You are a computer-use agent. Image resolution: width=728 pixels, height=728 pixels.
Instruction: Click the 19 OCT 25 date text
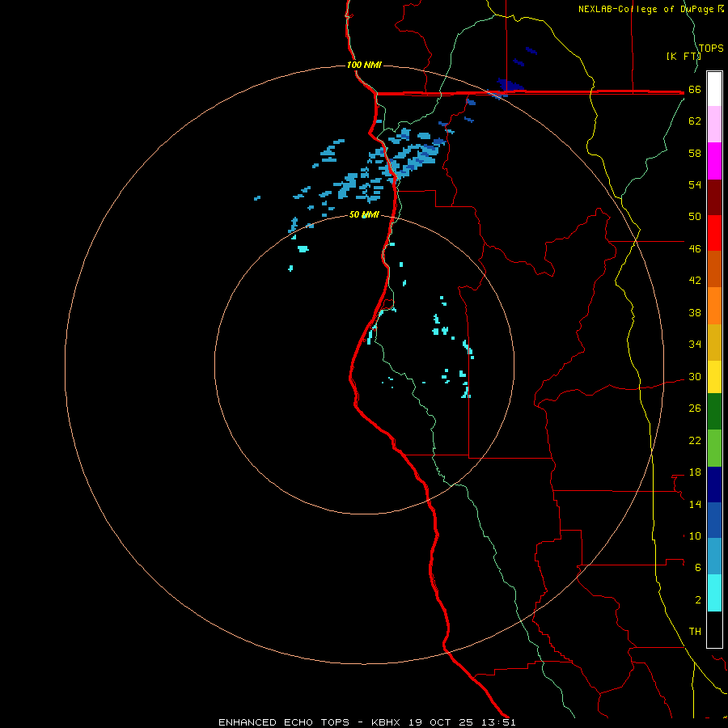coord(441,722)
